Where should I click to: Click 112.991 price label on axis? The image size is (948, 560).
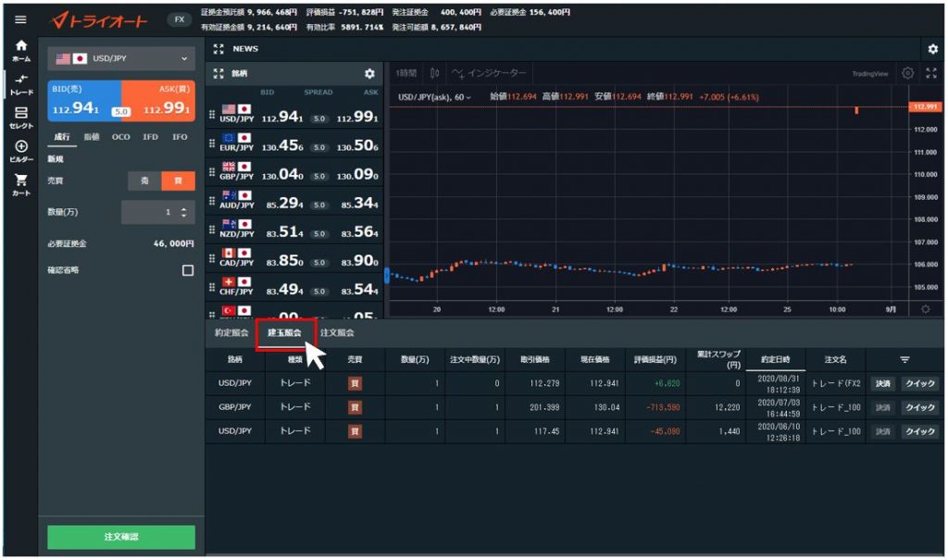(925, 106)
